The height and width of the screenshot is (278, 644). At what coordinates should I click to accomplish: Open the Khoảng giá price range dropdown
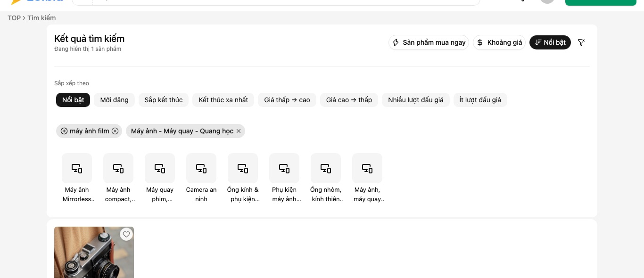pos(499,42)
